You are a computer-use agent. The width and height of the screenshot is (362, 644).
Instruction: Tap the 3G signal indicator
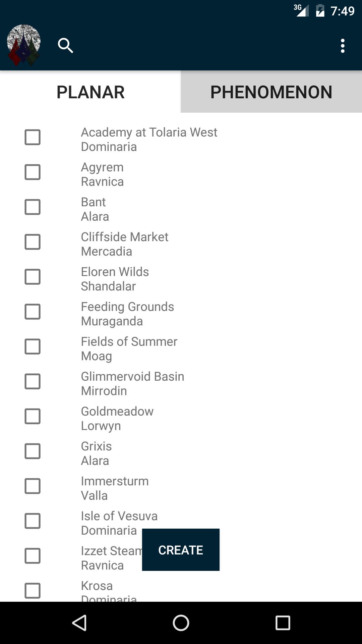(301, 10)
